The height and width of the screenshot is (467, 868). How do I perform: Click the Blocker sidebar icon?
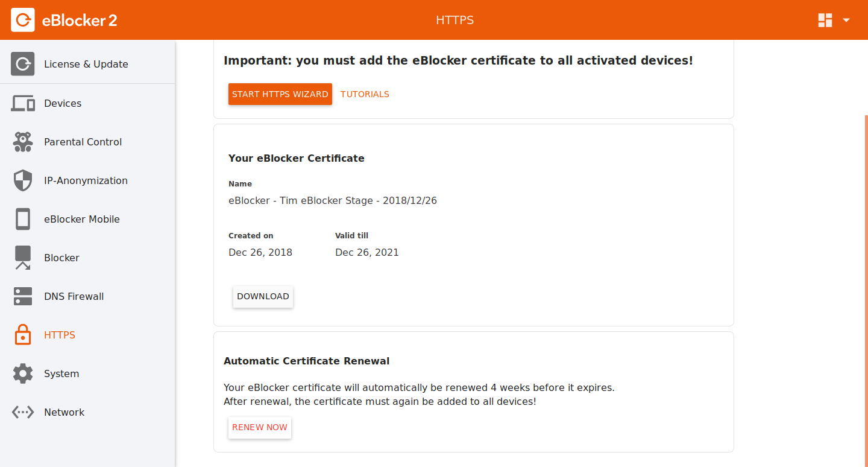tap(23, 258)
